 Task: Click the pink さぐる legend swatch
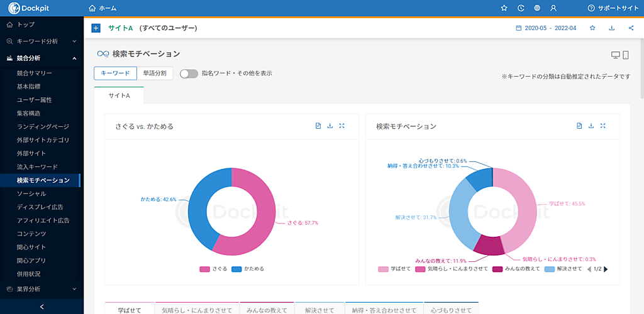coord(204,269)
